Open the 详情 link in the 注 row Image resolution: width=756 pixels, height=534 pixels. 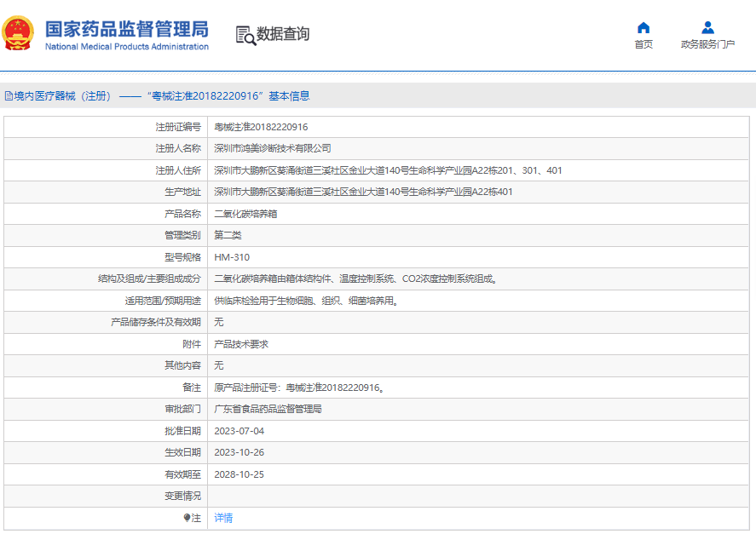(223, 518)
